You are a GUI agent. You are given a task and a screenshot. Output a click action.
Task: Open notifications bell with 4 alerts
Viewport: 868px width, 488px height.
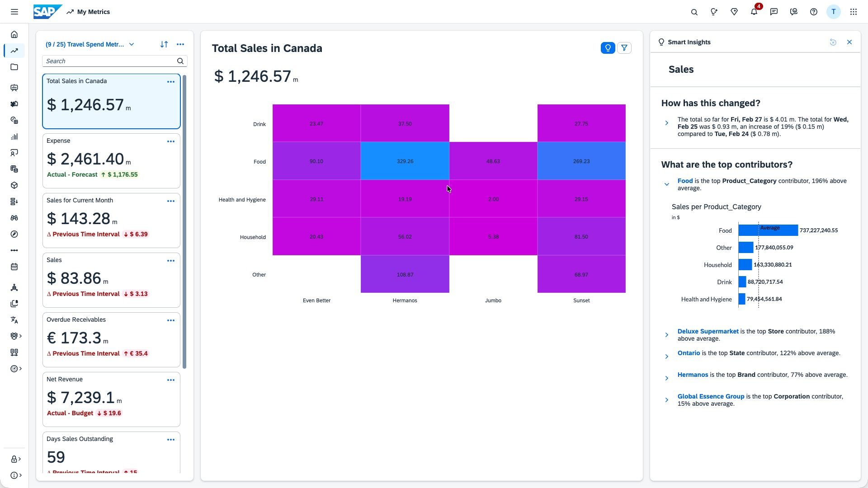[x=754, y=12]
